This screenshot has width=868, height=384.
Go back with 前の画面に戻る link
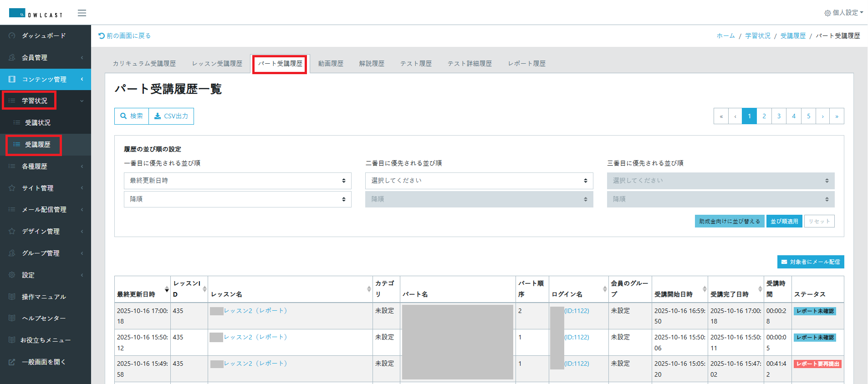coord(124,35)
